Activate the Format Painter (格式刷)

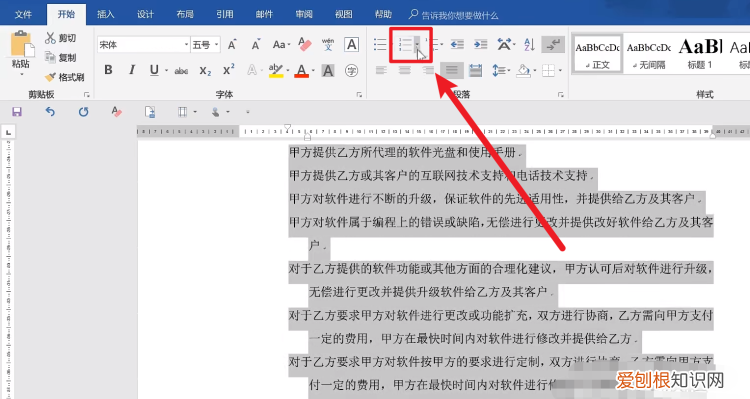coord(65,77)
